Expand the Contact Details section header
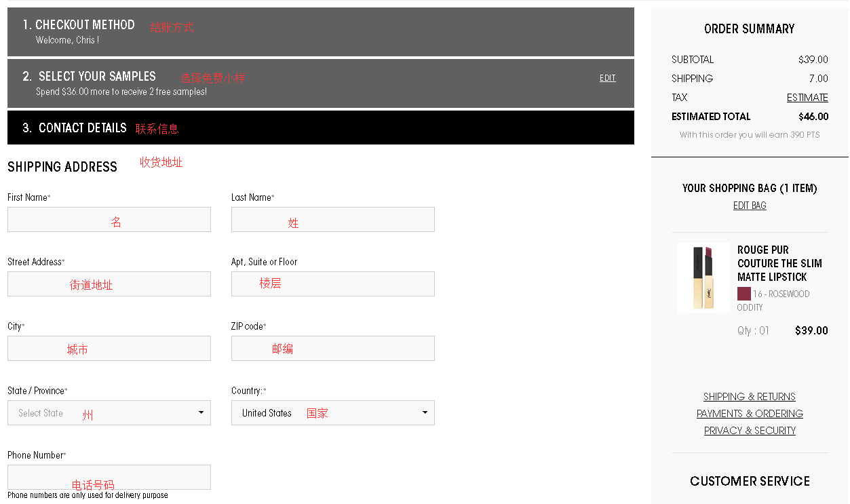The height and width of the screenshot is (504, 850). (320, 128)
